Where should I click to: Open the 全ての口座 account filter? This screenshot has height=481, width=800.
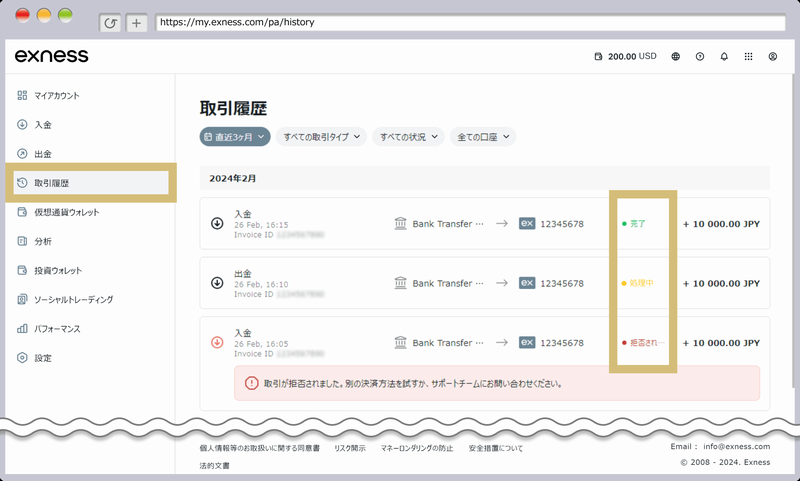[483, 136]
